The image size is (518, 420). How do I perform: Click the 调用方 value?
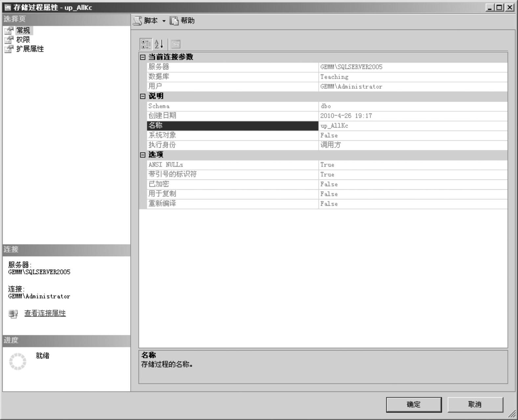(331, 145)
